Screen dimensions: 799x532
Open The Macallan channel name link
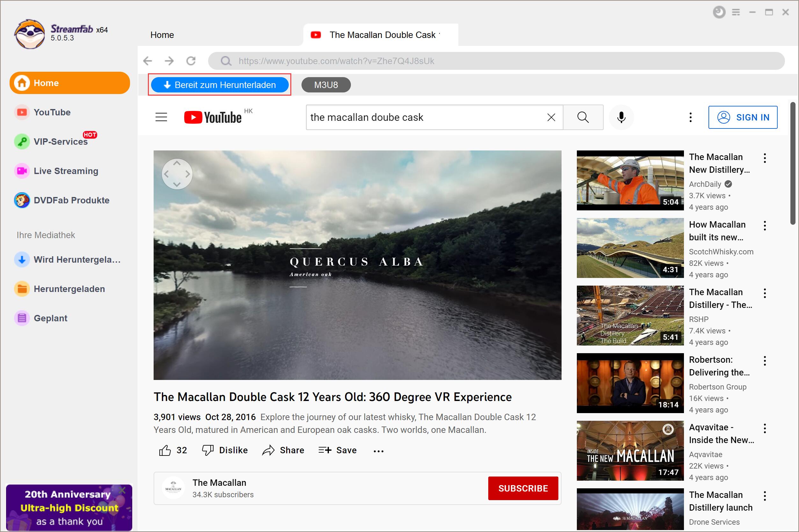[x=219, y=483]
